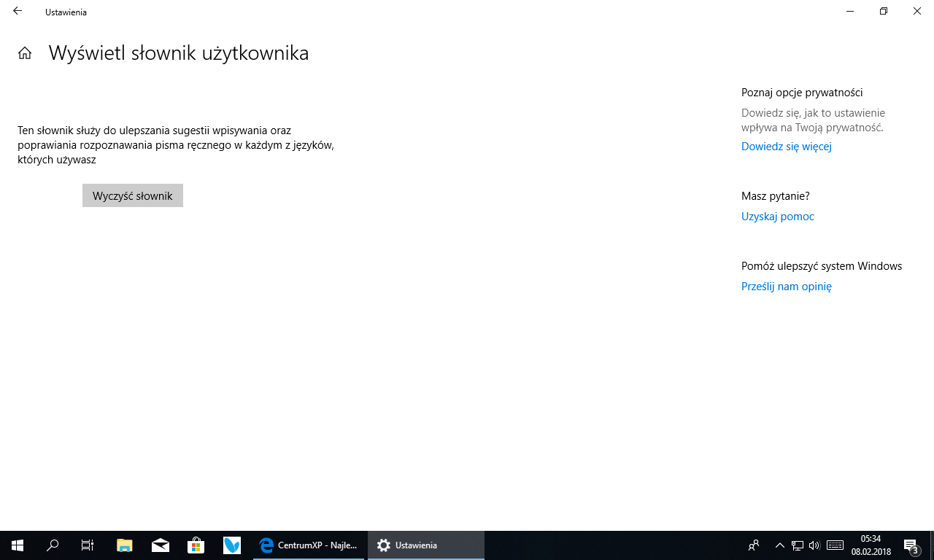Image resolution: width=934 pixels, height=560 pixels.
Task: Open taskbar search magnifier
Action: [53, 545]
